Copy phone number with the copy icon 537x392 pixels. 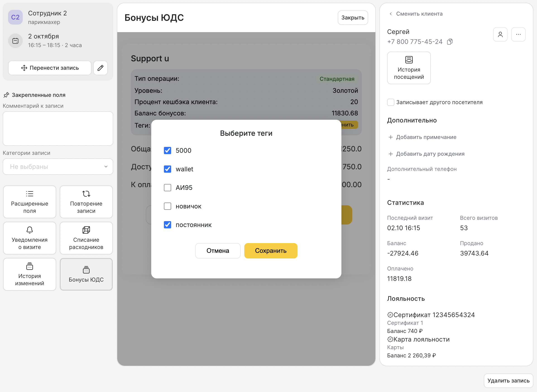[450, 42]
